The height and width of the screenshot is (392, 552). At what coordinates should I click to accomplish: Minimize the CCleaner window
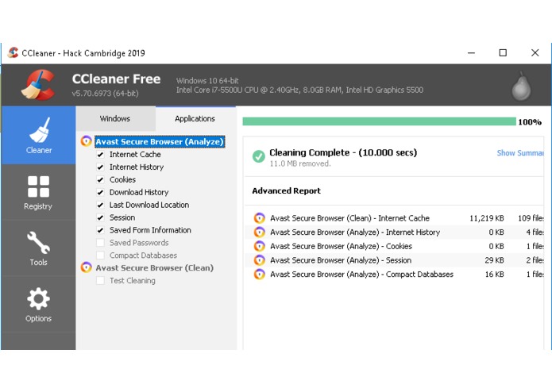471,52
